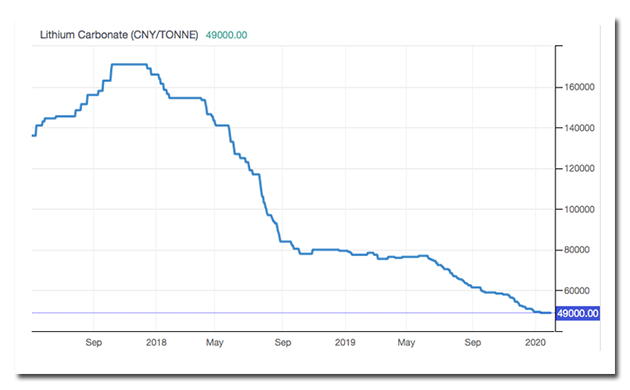Click the 49000.00 value next to title
Viewport: 630px width, 390px height.
coord(226,35)
